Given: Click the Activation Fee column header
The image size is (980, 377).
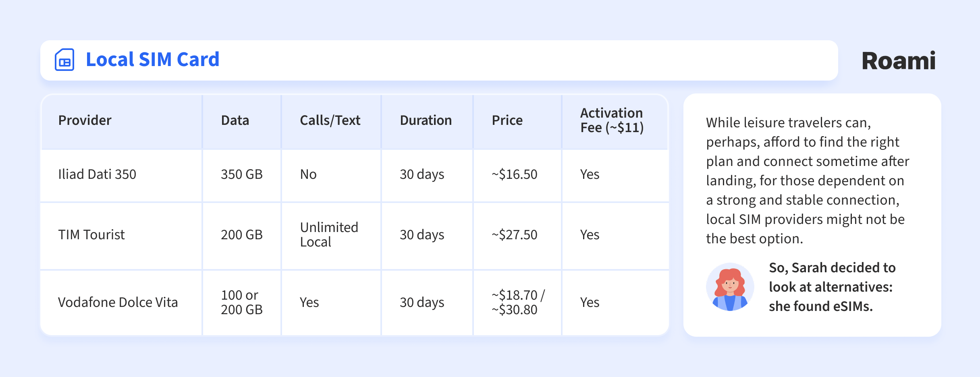Looking at the screenshot, I should (612, 120).
